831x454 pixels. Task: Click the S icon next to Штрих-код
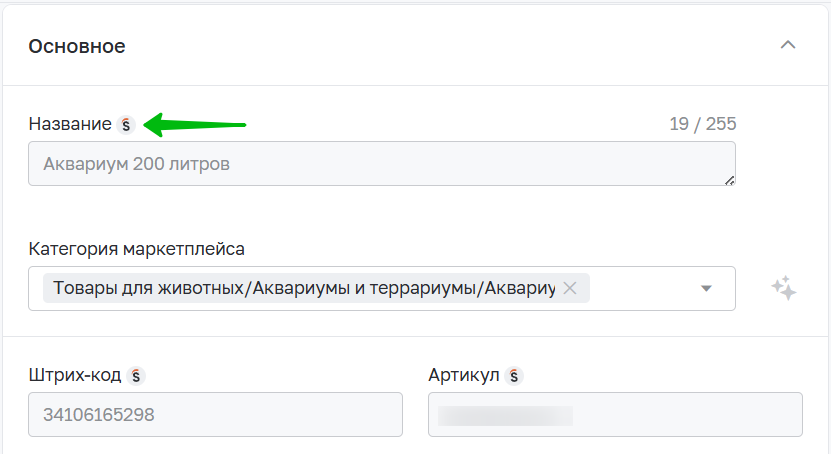pos(136,376)
